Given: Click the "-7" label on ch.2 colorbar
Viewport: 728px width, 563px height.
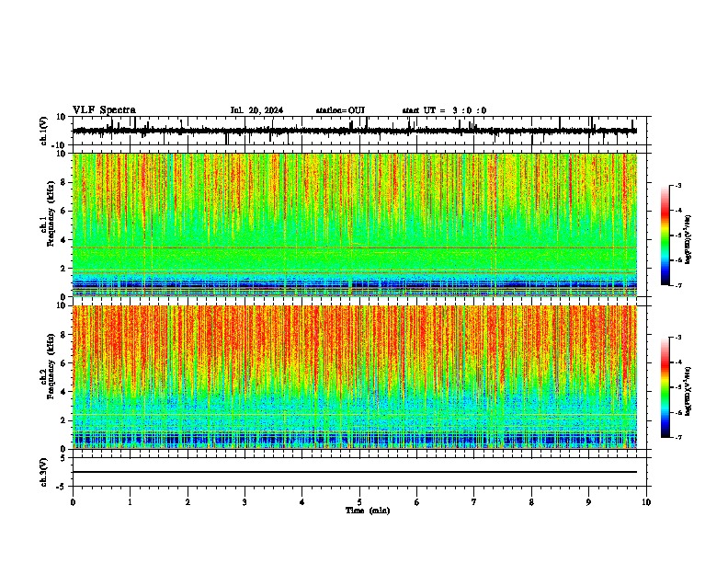Looking at the screenshot, I should coord(678,438).
